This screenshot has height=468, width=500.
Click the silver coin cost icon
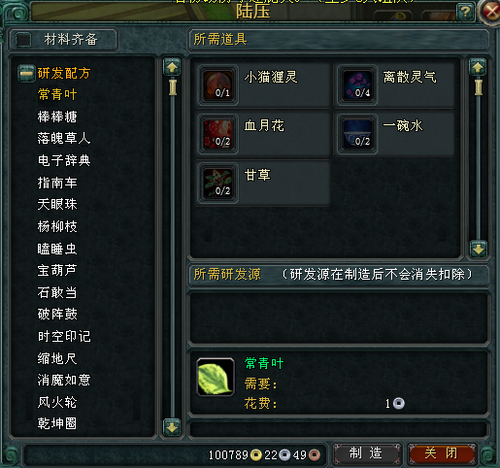pos(399,403)
